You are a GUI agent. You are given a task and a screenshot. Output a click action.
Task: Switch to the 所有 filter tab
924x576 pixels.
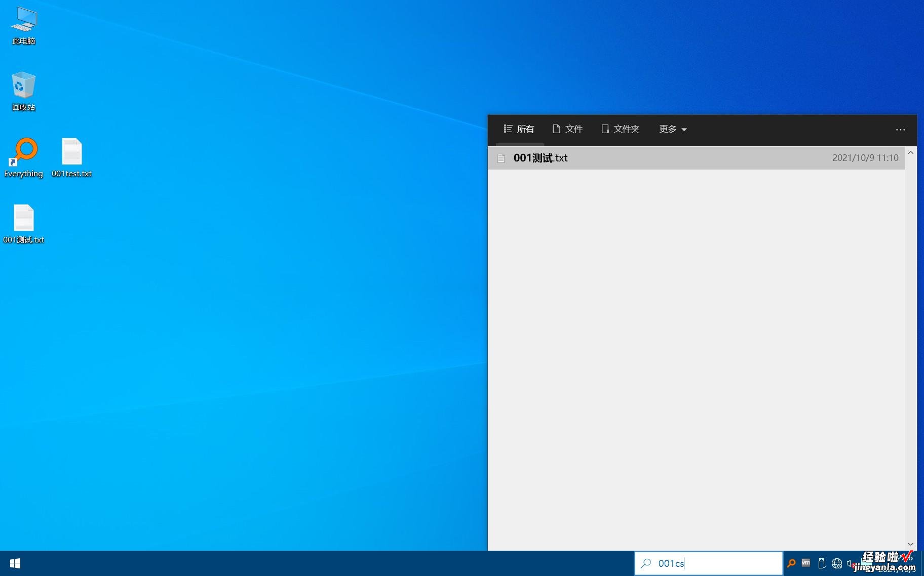tap(519, 129)
